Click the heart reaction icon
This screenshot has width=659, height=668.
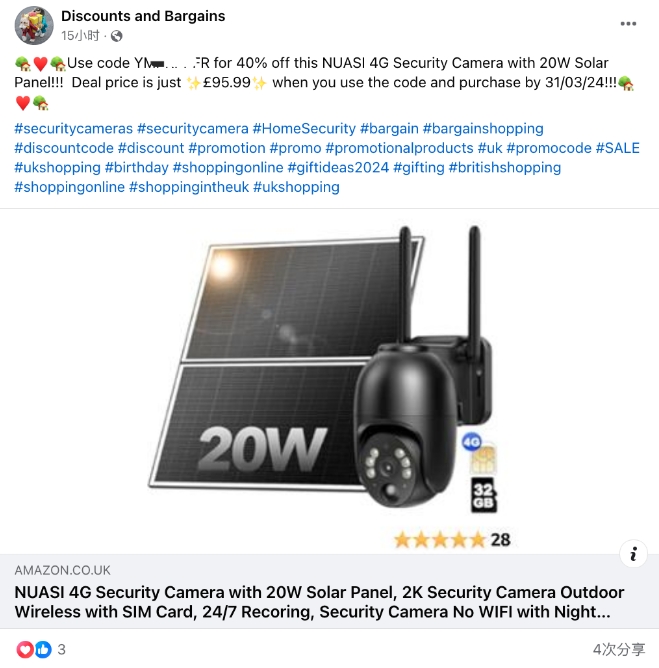(x=25, y=650)
